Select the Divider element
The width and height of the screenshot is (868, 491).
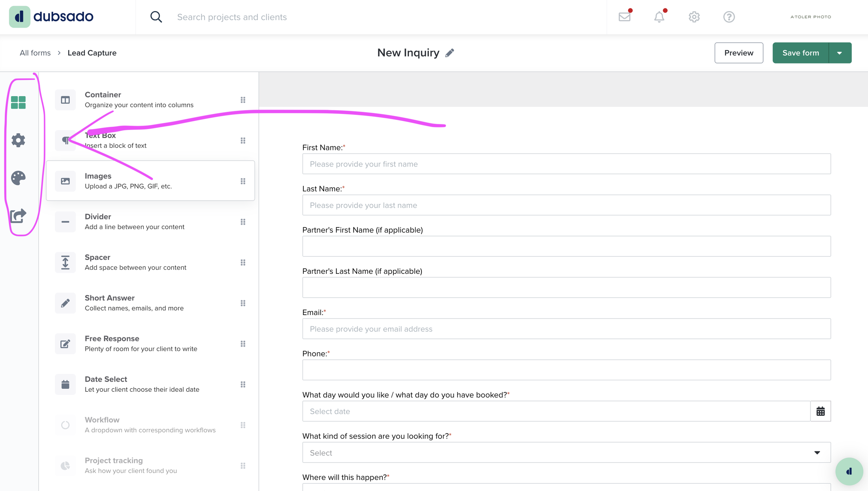pos(150,221)
